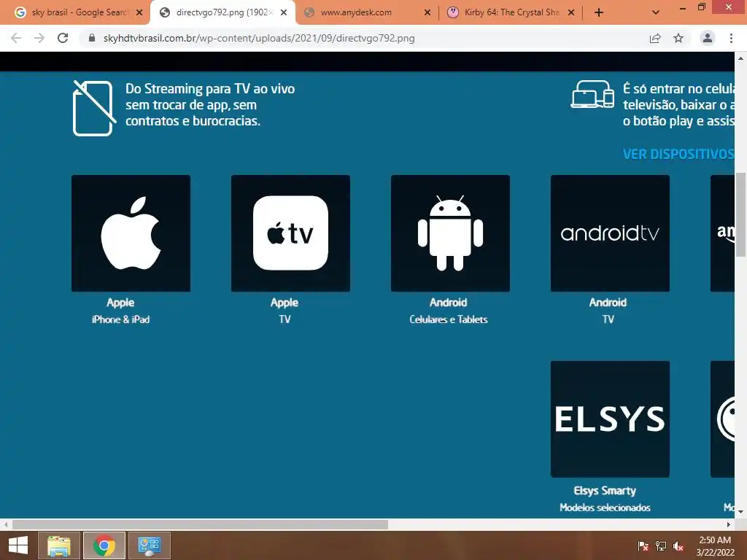Select the directvgo792.png tab

pyautogui.click(x=222, y=12)
